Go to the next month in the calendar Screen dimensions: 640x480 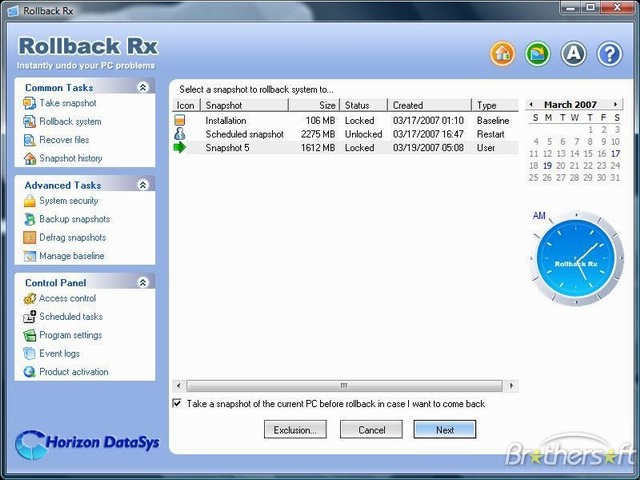pyautogui.click(x=616, y=104)
